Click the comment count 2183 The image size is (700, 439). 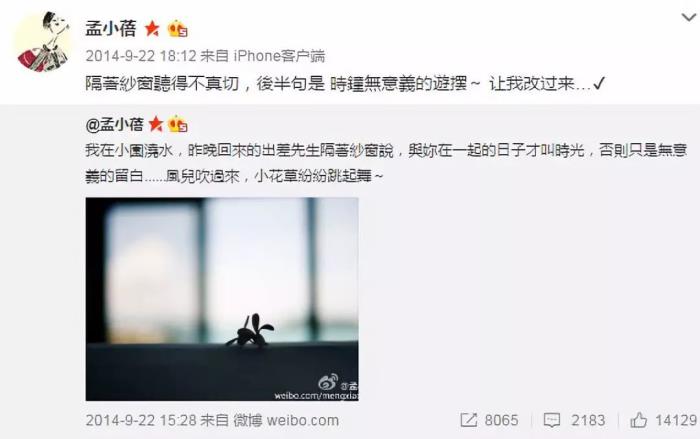click(x=588, y=420)
